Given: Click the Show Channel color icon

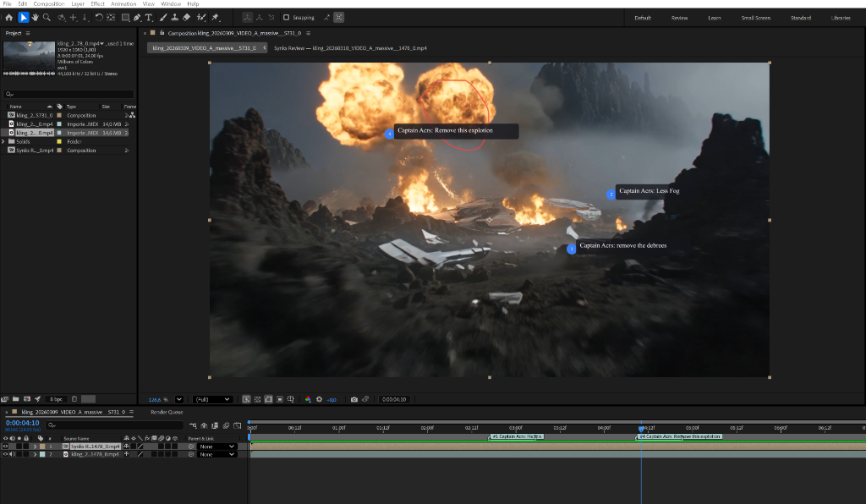Looking at the screenshot, I should point(308,399).
